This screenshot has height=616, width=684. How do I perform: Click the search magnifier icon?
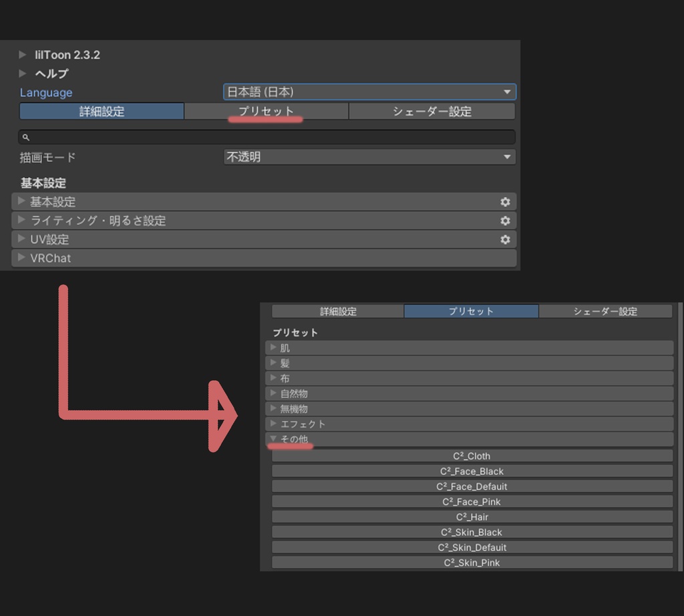click(26, 138)
